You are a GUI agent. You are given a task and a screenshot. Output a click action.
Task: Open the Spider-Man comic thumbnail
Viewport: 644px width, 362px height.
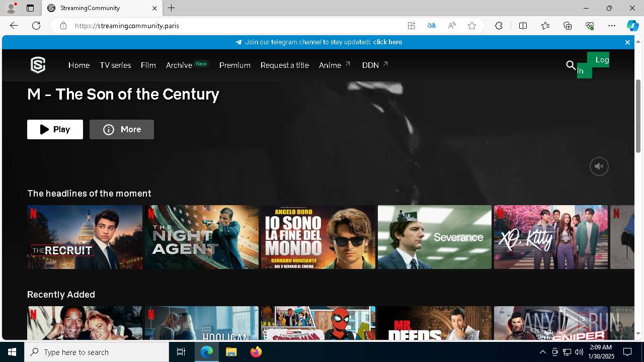(x=318, y=323)
